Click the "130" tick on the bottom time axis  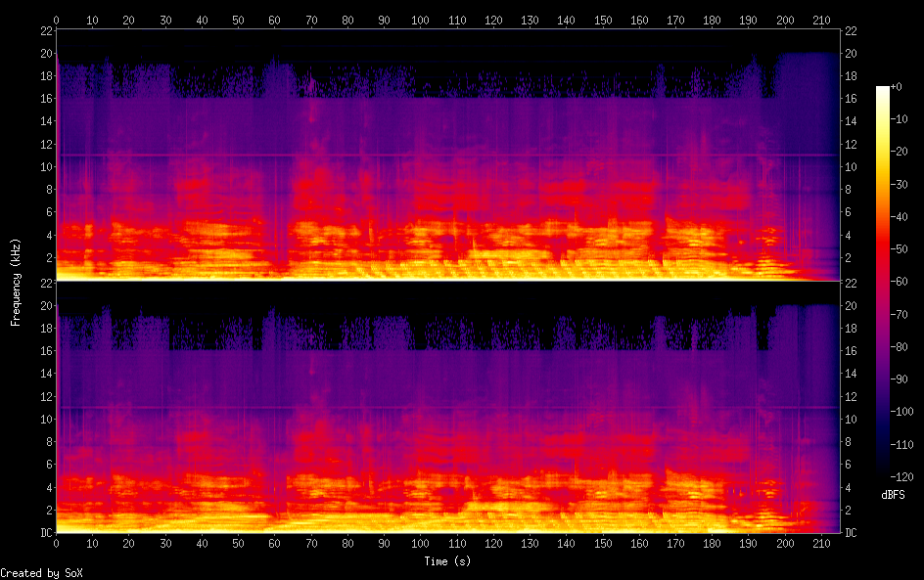pyautogui.click(x=530, y=544)
